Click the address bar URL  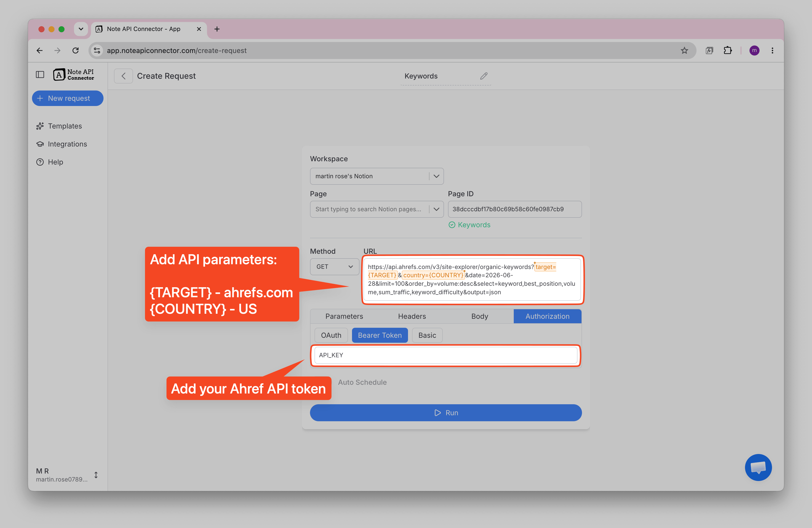pos(176,50)
